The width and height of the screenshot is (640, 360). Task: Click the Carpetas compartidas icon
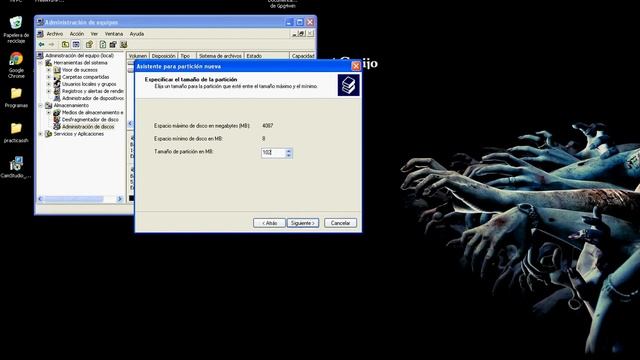click(x=57, y=77)
